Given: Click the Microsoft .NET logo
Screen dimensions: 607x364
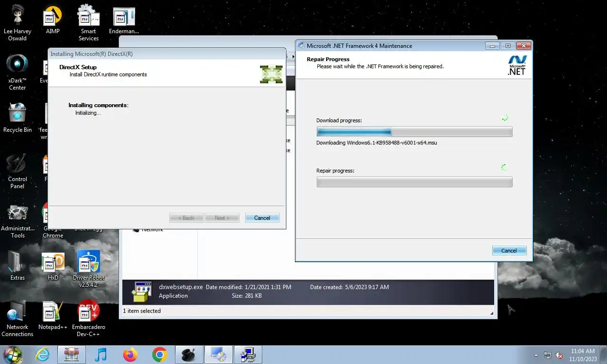Looking at the screenshot, I should click(x=517, y=65).
